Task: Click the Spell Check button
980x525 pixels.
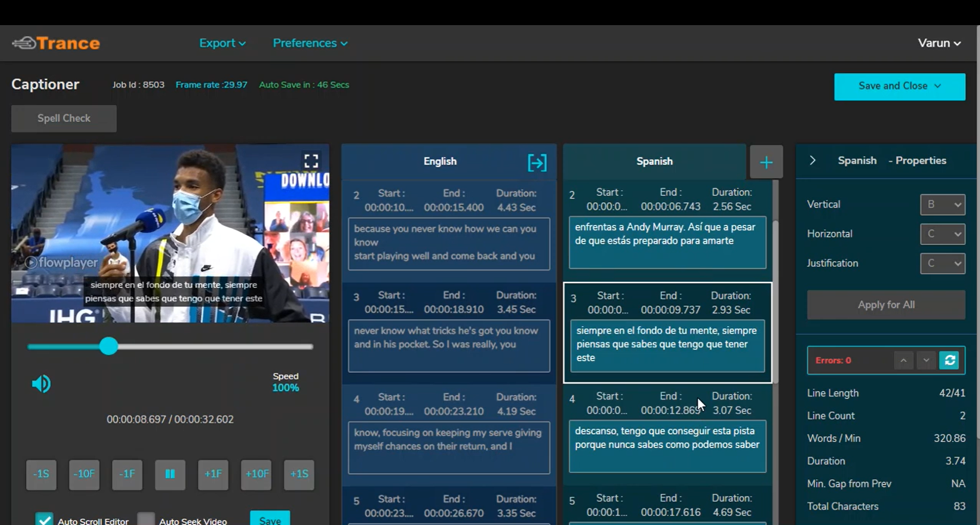Action: [x=64, y=118]
